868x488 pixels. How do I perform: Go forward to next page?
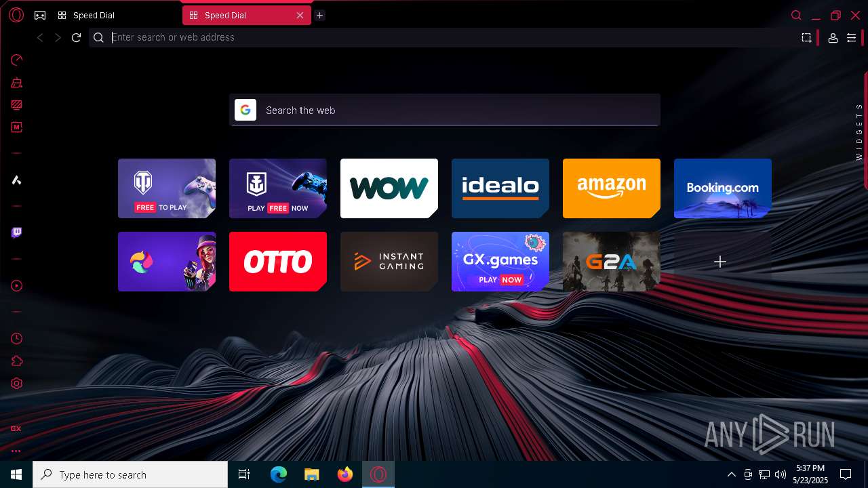[x=58, y=38]
